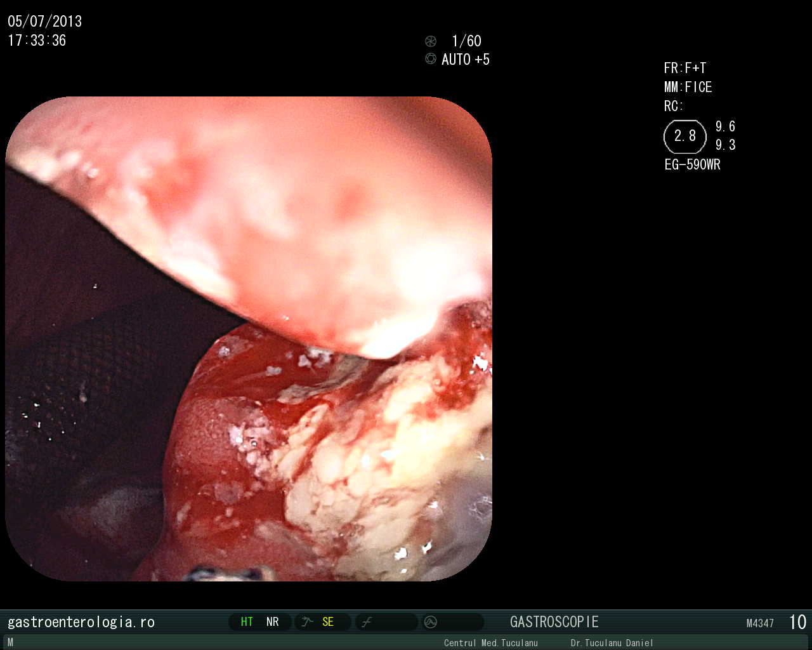This screenshot has width=812, height=650.
Task: Click the MM:FICE mode text
Action: 688,88
